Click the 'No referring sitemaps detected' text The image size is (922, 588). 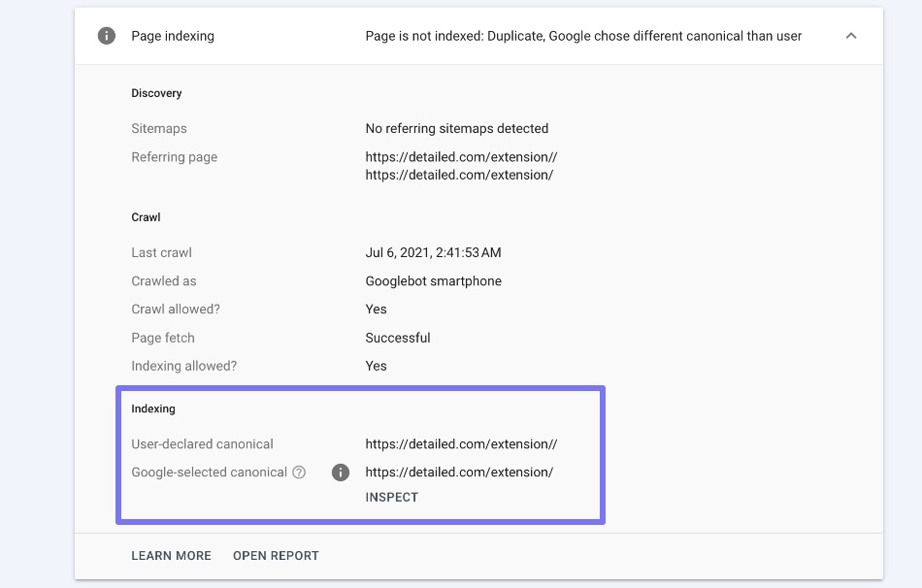point(457,128)
